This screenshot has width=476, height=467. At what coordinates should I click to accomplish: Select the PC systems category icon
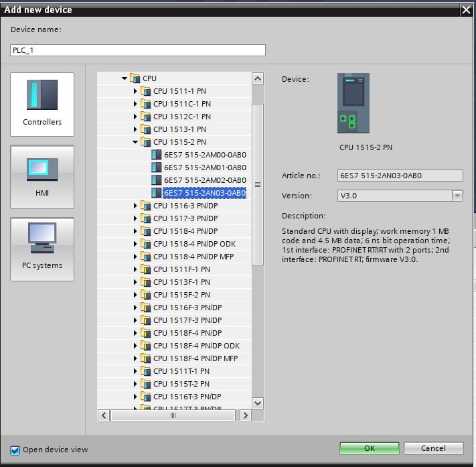click(42, 249)
